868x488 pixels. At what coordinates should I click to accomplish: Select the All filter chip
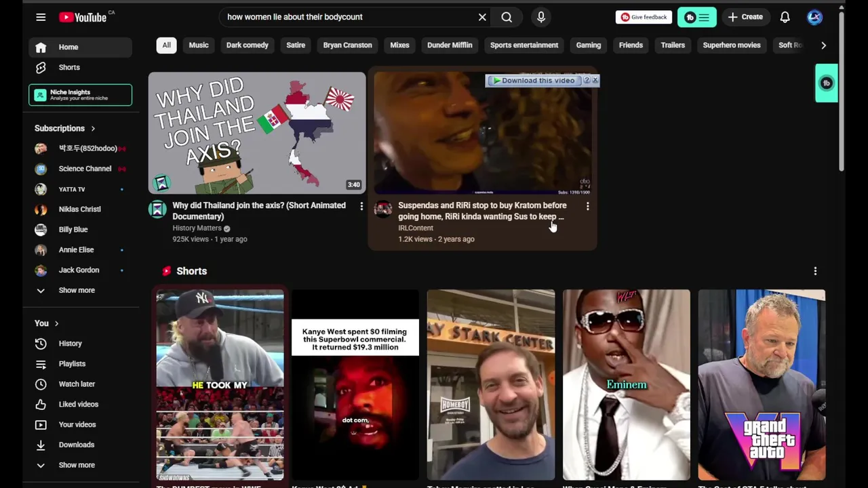click(166, 45)
